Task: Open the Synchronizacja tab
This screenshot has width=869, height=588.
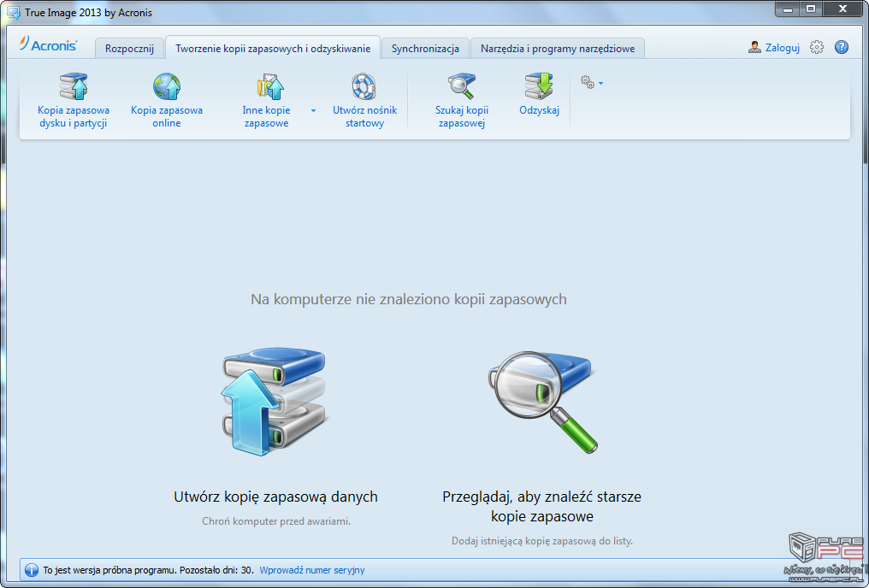Action: (425, 49)
